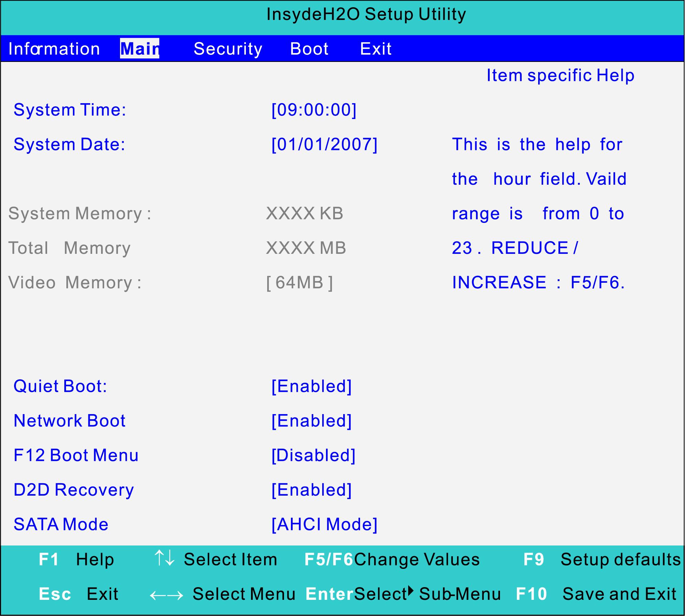This screenshot has width=685, height=616.
Task: Enable the F12 Boot Menu option
Action: (x=313, y=455)
